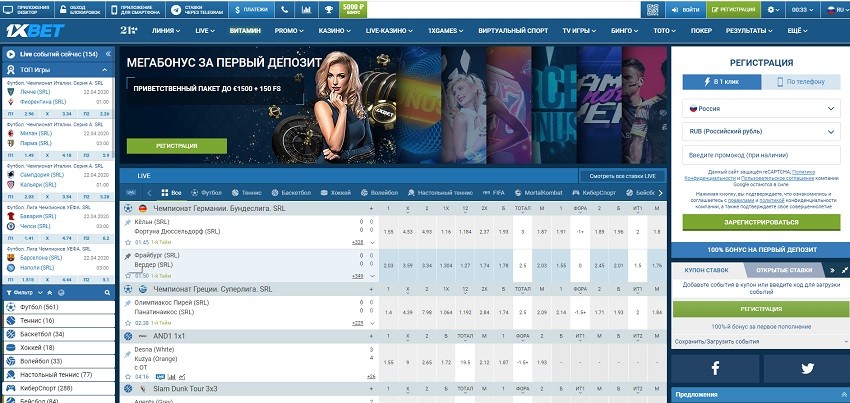Open the currency dropdown RUB
This screenshot has height=403, width=850.
point(761,131)
